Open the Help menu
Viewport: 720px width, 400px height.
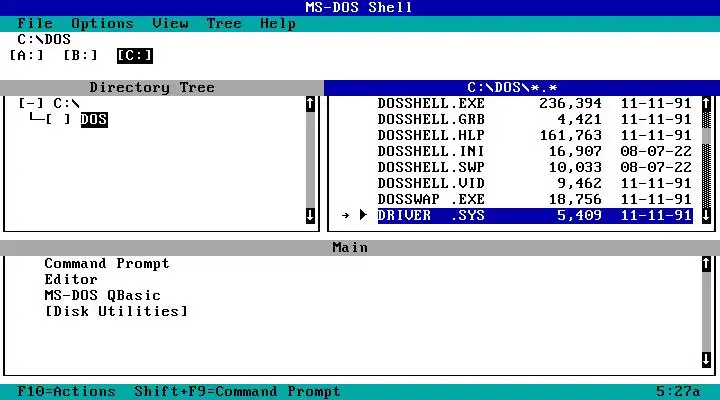(278, 23)
